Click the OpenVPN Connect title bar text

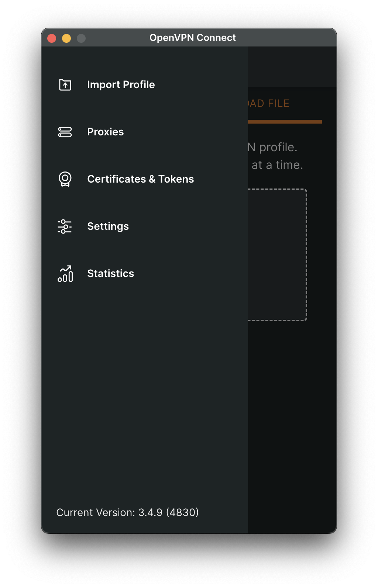tap(192, 38)
